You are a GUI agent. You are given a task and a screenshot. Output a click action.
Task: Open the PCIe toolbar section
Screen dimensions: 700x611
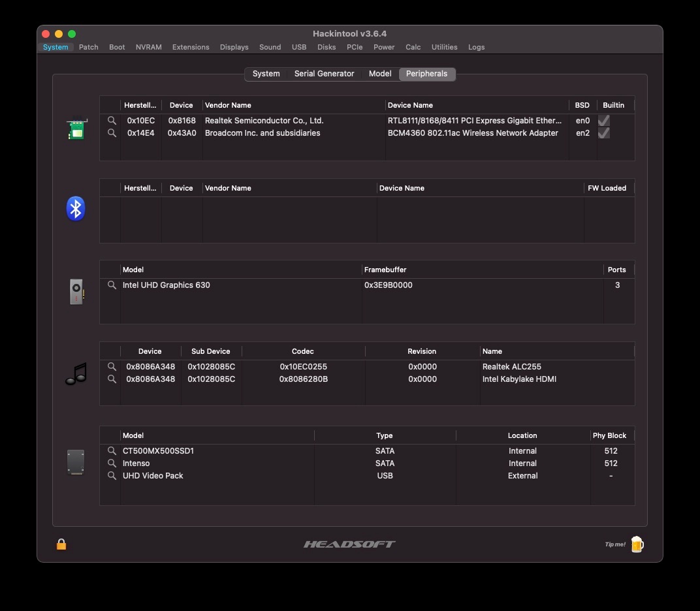355,47
